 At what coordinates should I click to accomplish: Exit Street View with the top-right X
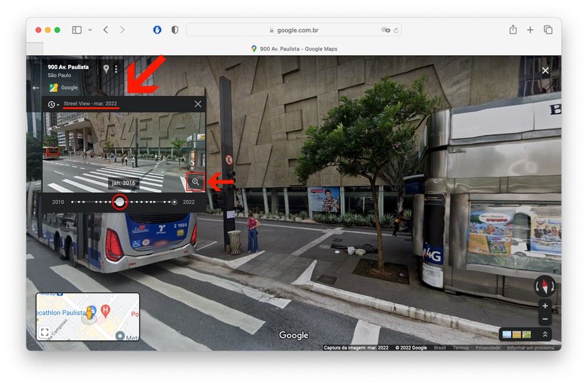[545, 71]
